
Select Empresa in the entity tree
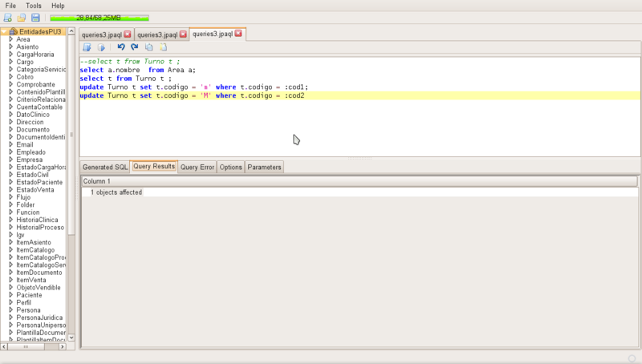pos(30,160)
